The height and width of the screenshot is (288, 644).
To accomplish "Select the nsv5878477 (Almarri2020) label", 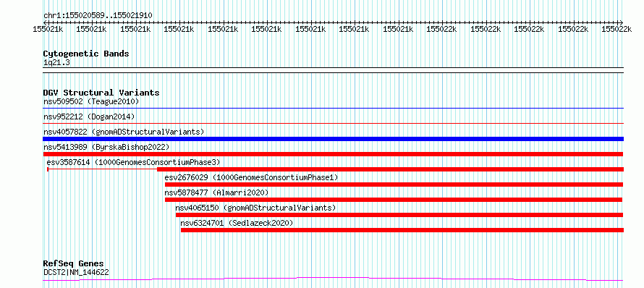I will coord(216,192).
